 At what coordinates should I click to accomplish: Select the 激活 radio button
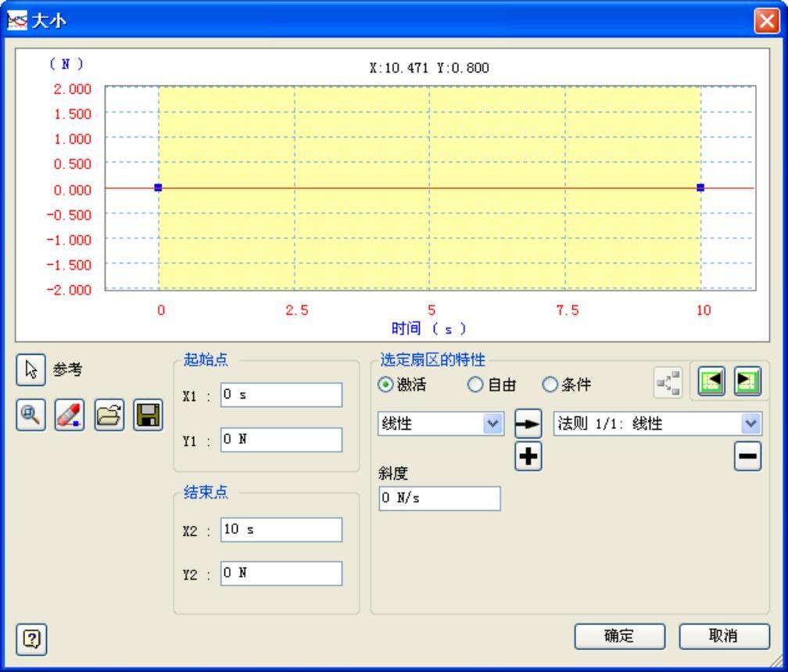click(386, 385)
